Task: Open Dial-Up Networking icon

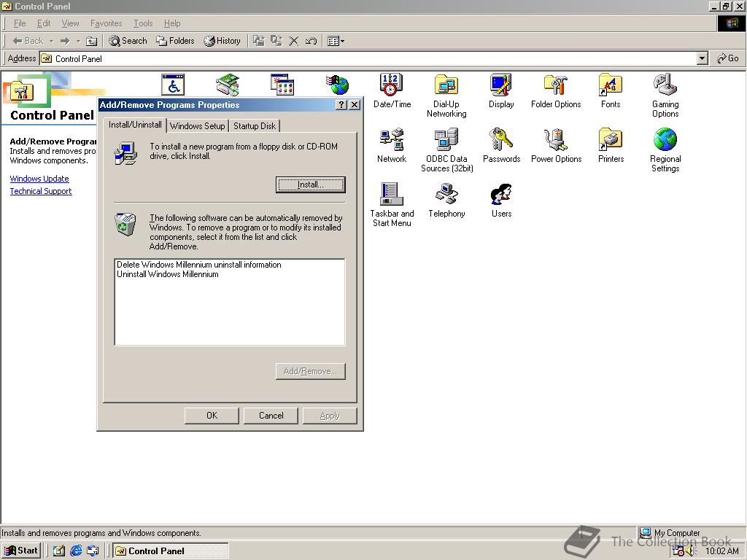Action: 446,96
